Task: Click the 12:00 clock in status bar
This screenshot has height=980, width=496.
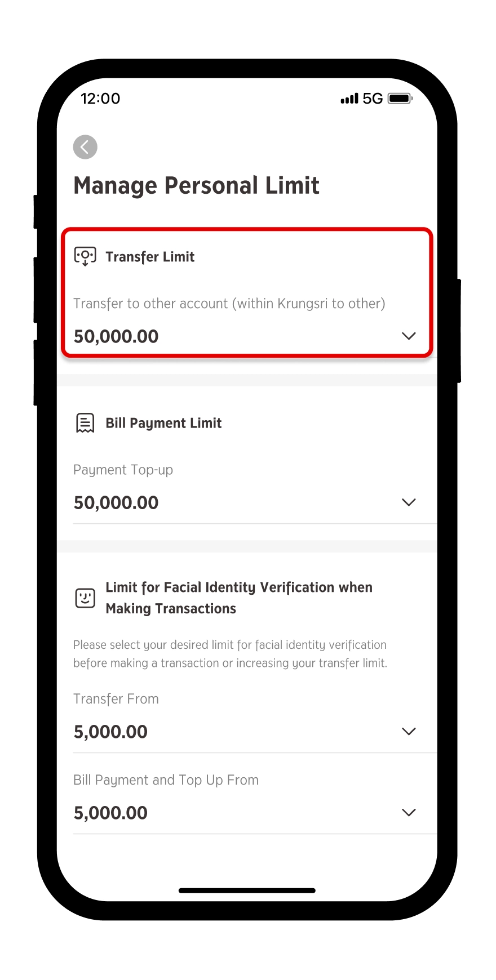Action: tap(100, 99)
